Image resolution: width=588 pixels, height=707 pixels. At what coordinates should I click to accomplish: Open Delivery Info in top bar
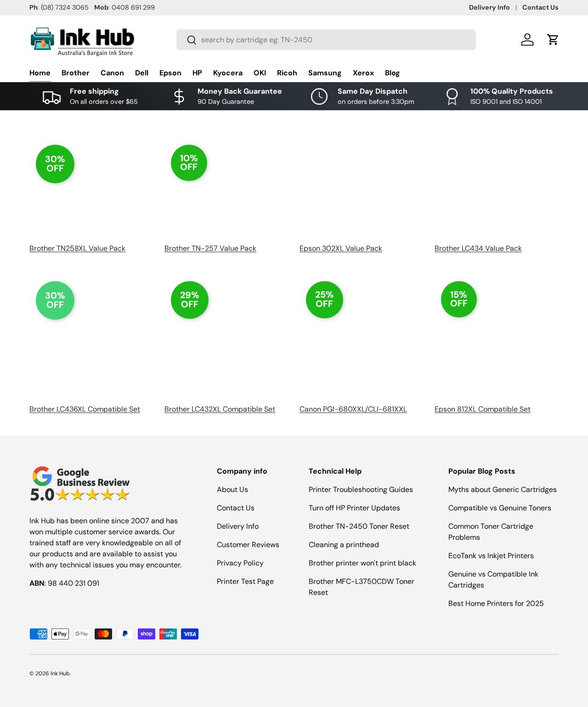[x=489, y=7]
